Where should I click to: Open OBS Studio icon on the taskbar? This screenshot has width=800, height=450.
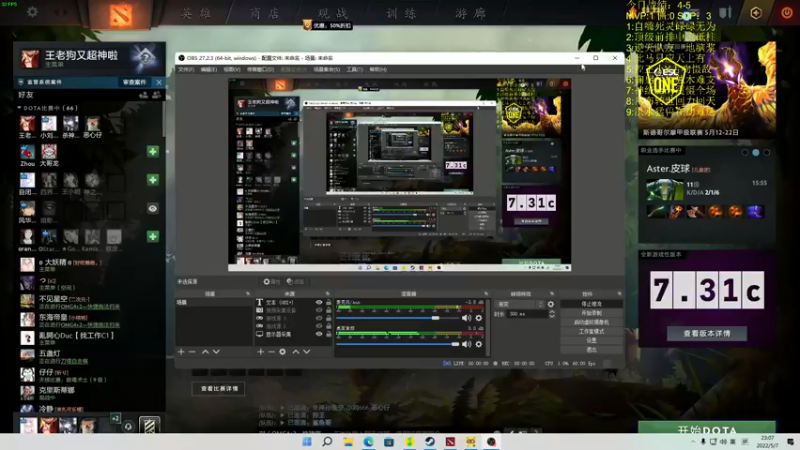[491, 441]
